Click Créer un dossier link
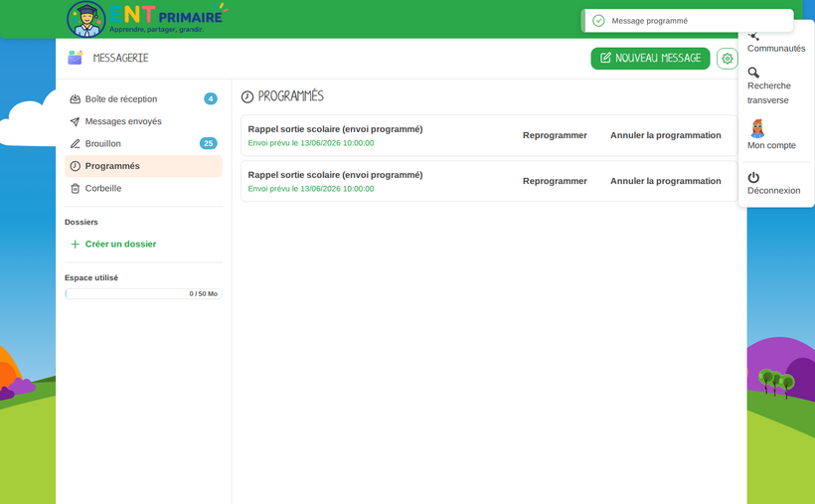The height and width of the screenshot is (504, 815). pyautogui.click(x=120, y=244)
